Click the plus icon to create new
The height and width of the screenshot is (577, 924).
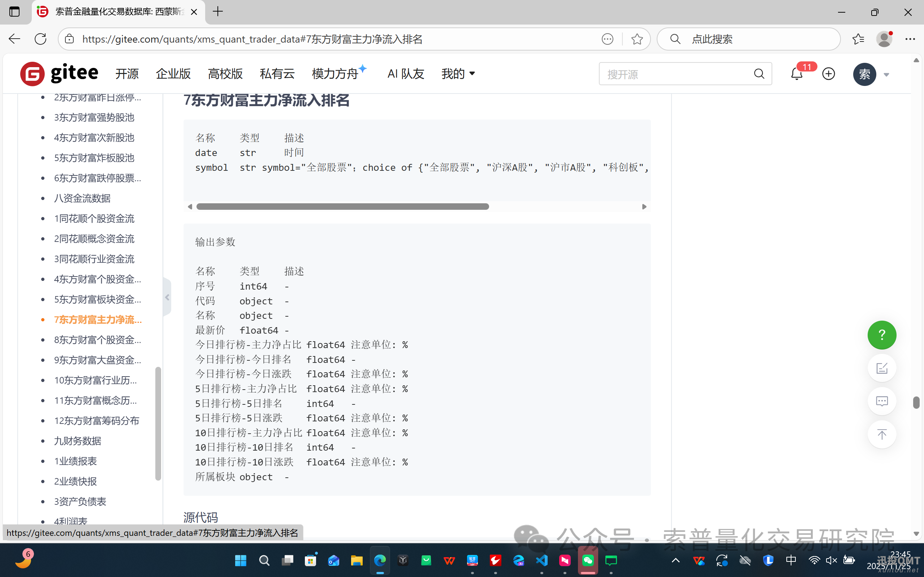click(828, 74)
